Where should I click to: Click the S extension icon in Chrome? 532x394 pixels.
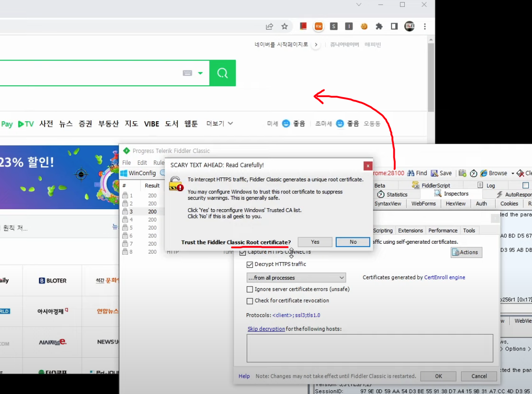pyautogui.click(x=334, y=26)
